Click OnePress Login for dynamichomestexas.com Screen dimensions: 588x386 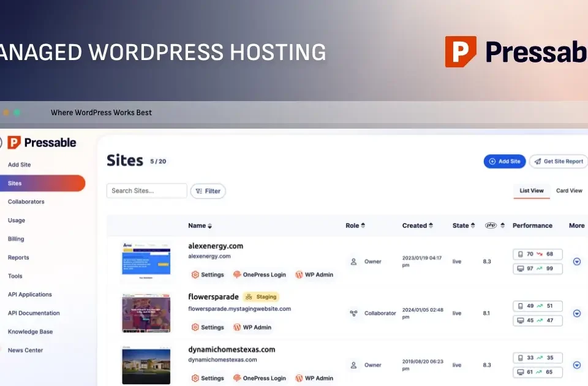click(258, 378)
